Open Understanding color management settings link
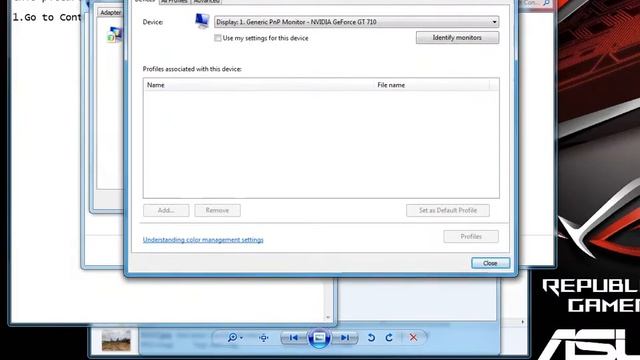Screen dimensions: 640x360 pos(203,240)
